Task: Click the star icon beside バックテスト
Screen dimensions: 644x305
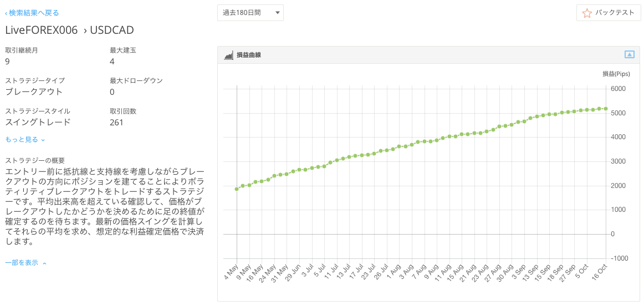Action: (587, 13)
